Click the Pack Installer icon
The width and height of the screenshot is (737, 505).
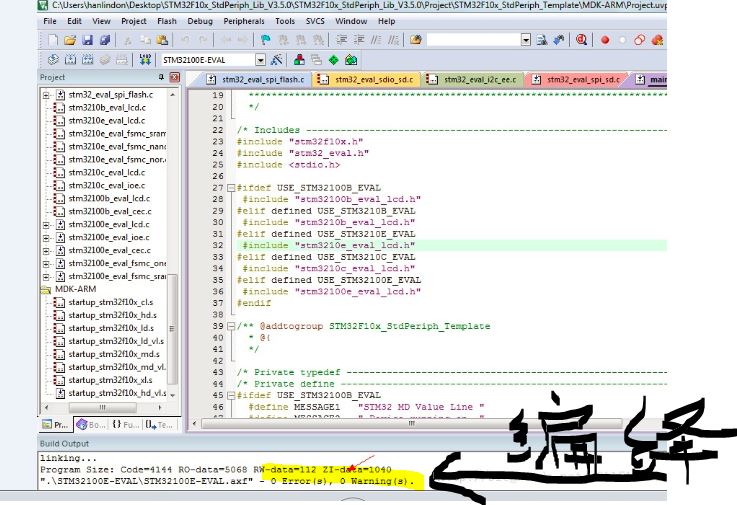pyautogui.click(x=351, y=60)
